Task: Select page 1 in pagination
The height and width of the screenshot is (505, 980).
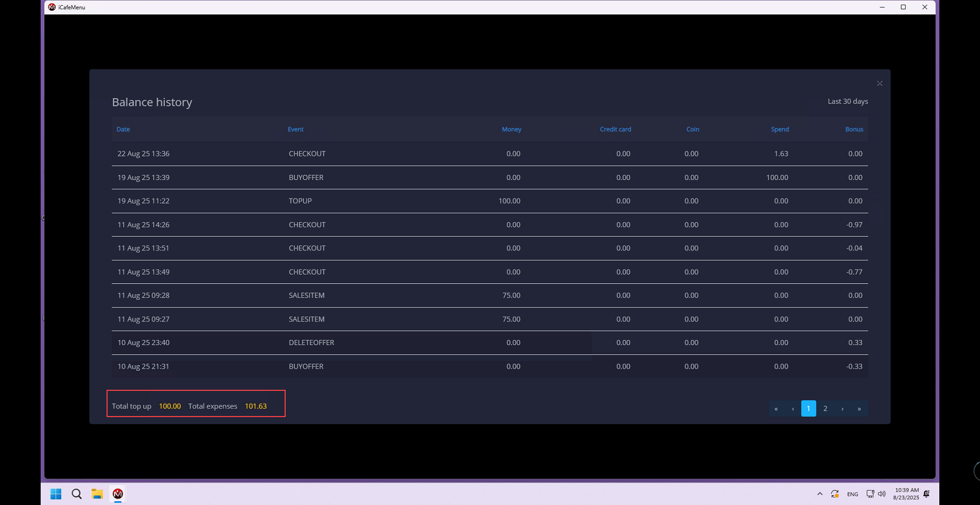Action: point(808,408)
